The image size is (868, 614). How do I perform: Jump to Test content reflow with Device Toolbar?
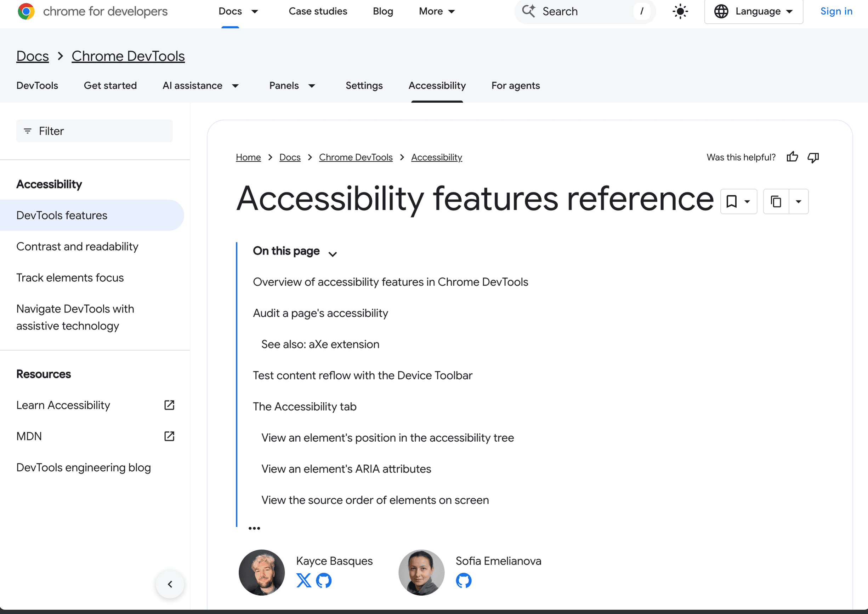pyautogui.click(x=363, y=375)
